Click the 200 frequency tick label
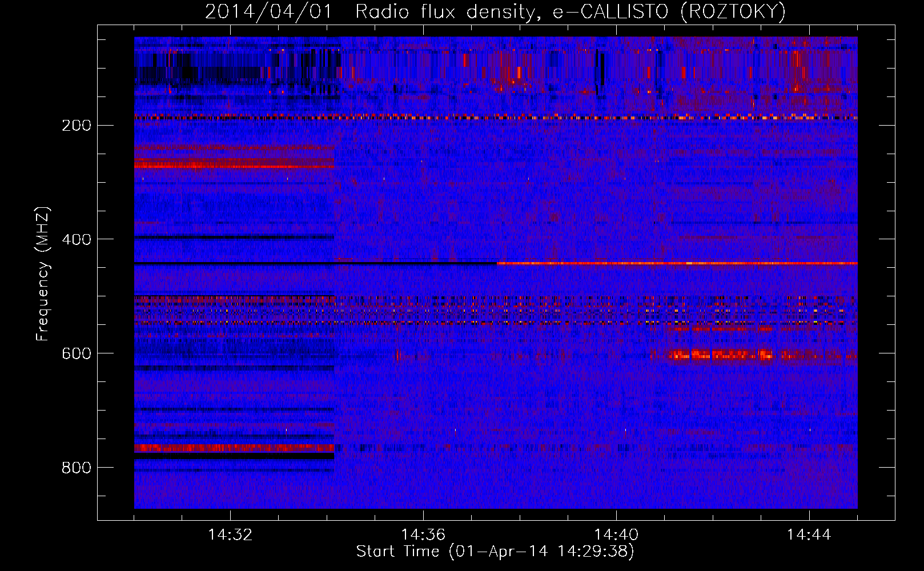 click(x=76, y=125)
